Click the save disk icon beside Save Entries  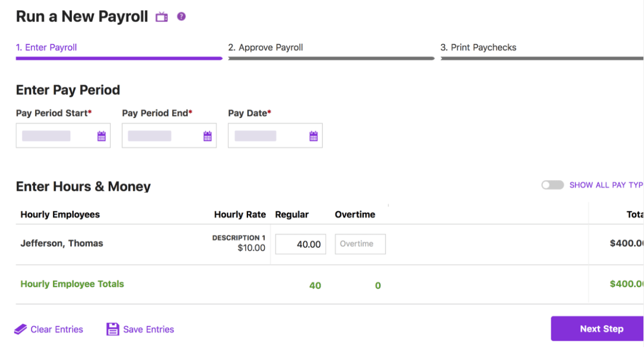[x=112, y=329]
